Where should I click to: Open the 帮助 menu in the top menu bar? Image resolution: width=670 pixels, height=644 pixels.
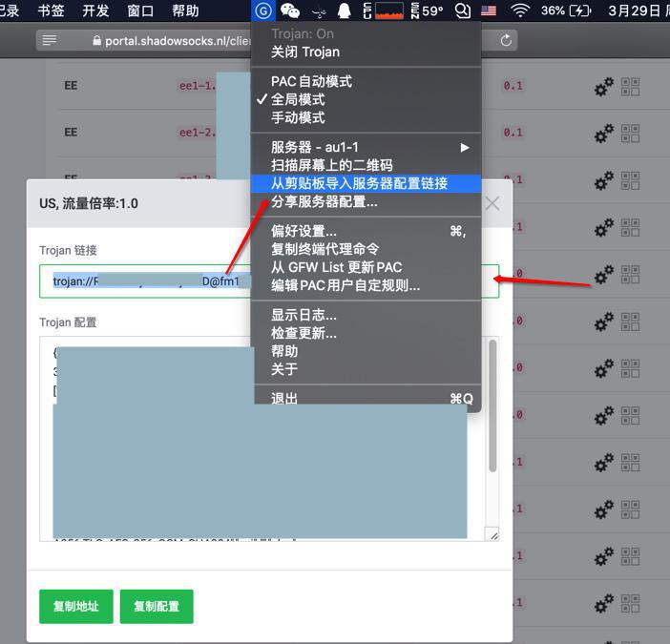(185, 10)
